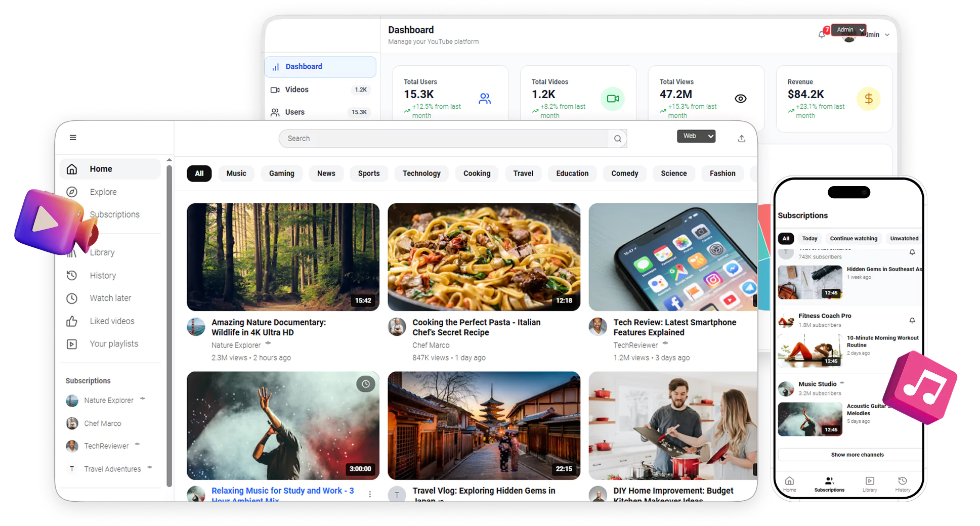Viewport: 980px width, 526px height.
Task: Toggle bell for Fitness Coach Pro
Action: [x=912, y=321]
